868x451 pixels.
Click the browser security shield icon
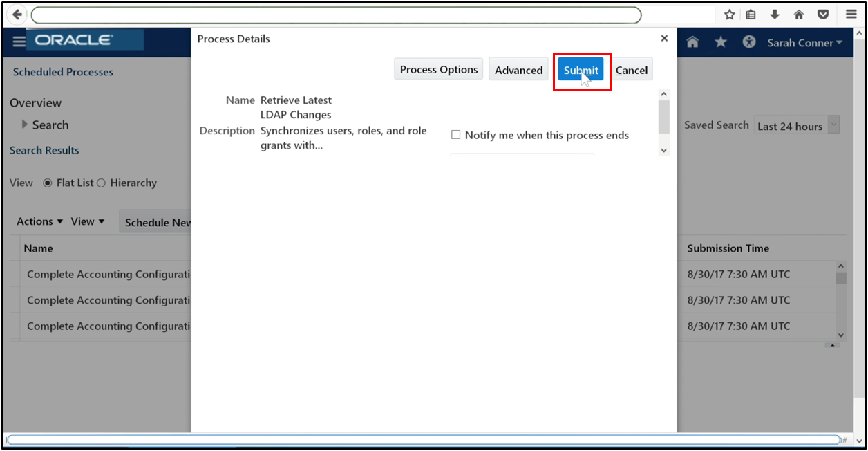(822, 14)
